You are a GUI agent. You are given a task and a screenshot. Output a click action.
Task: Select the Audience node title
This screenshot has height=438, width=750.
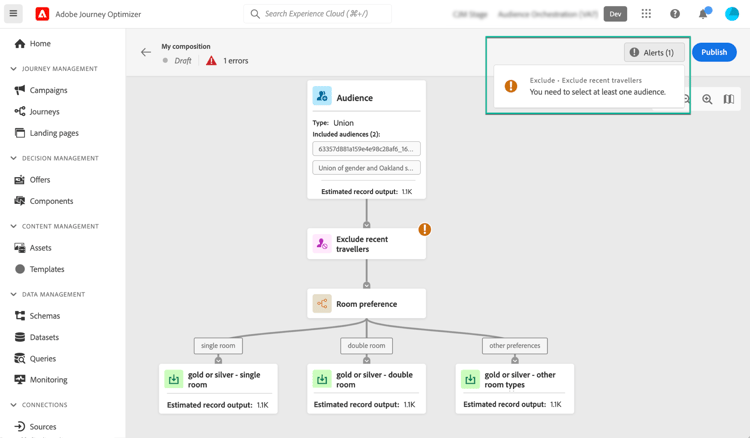tap(354, 98)
